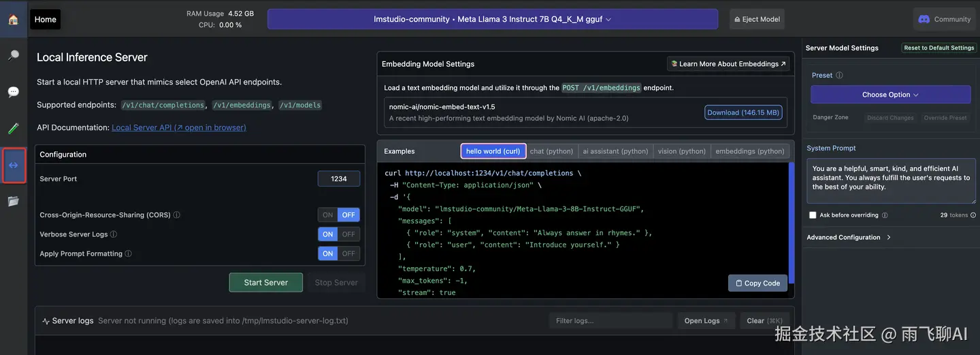Check the Ask before overriding checkbox
Screen dimensions: 980x355
click(813, 215)
